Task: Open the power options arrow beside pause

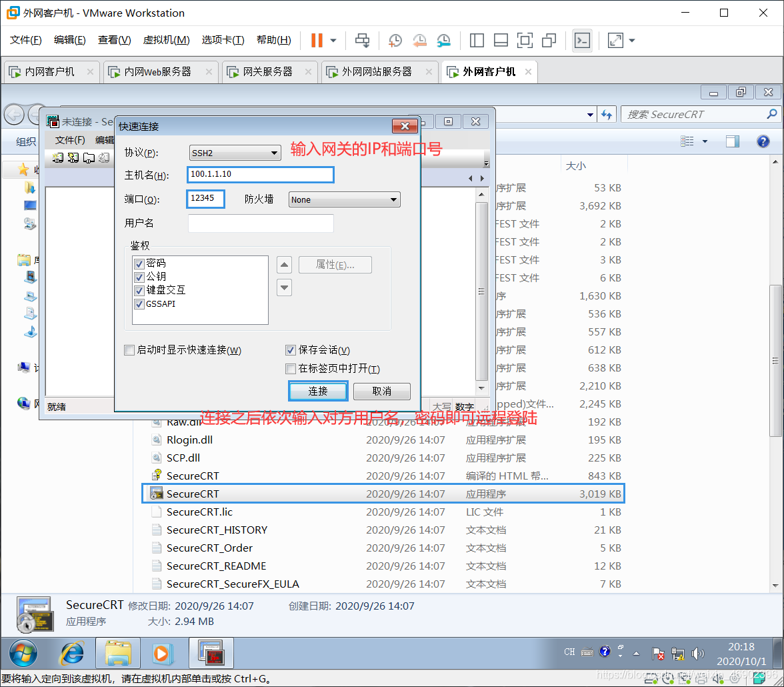Action: click(x=333, y=41)
